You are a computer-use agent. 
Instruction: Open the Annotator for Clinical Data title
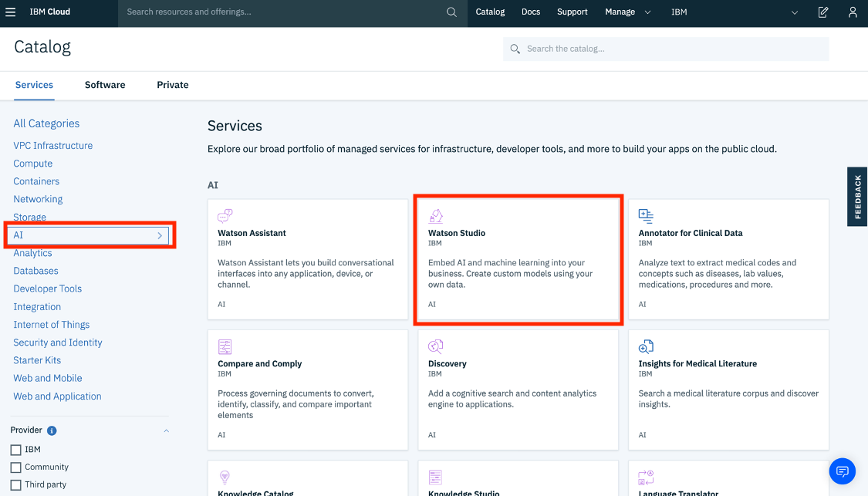[691, 233]
